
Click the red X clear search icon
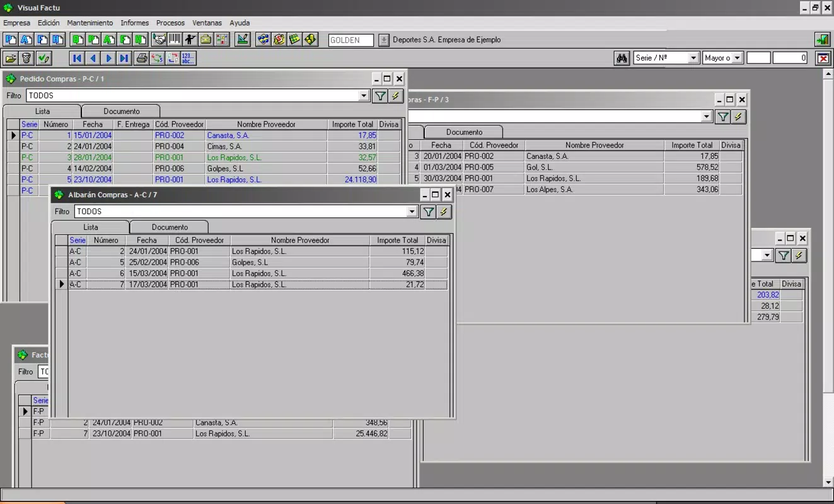823,58
